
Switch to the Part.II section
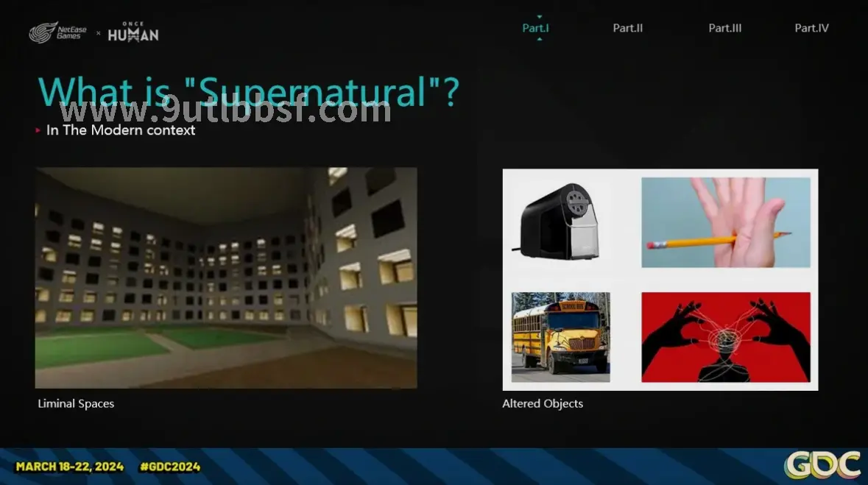coord(628,29)
